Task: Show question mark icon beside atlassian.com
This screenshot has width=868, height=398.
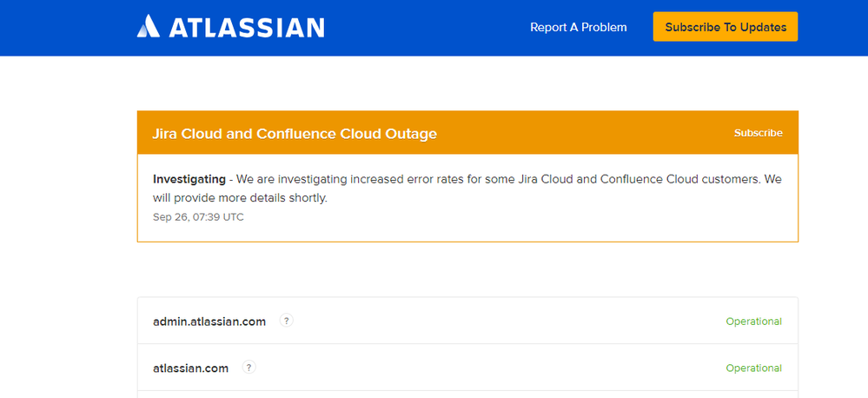Action: (249, 368)
